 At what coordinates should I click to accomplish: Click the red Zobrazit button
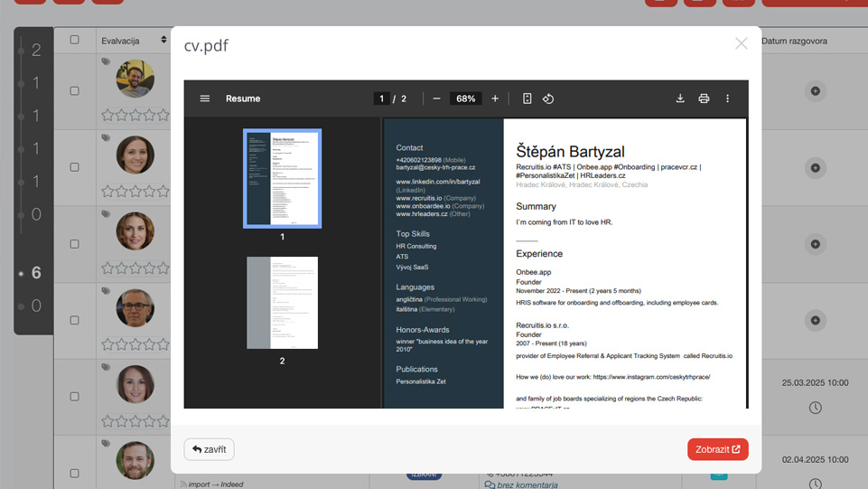point(718,449)
